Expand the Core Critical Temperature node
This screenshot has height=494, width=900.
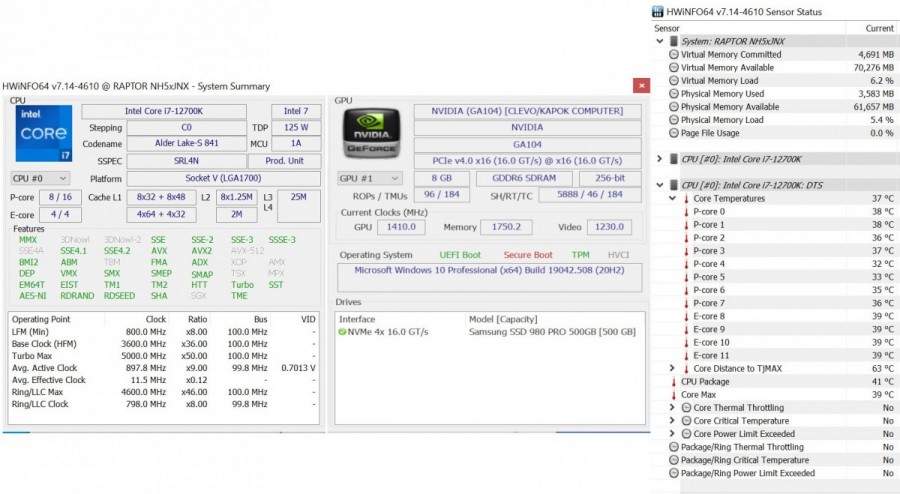[672, 421]
